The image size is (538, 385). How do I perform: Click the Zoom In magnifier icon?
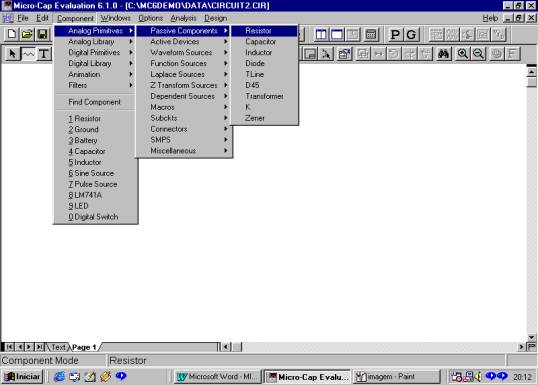[463, 54]
